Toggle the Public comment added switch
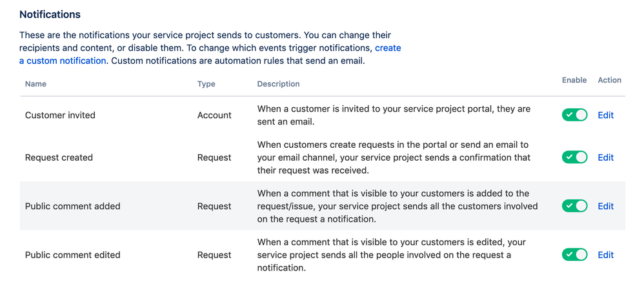The height and width of the screenshot is (284, 644). tap(574, 206)
